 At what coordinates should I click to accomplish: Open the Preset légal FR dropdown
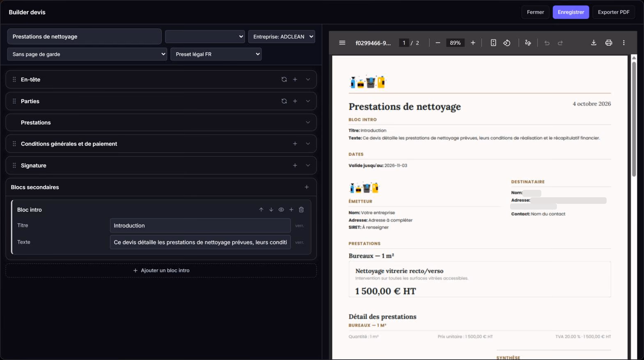pyautogui.click(x=216, y=54)
